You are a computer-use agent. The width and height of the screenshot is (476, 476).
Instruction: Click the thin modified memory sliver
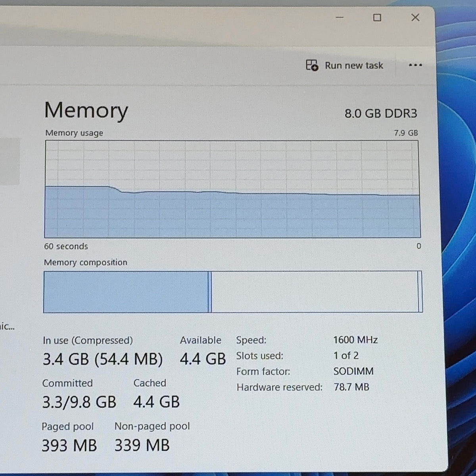[210, 292]
